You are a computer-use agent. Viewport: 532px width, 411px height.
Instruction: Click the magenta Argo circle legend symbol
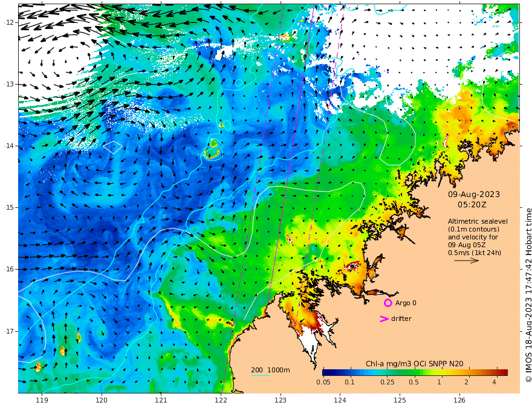[x=388, y=303]
